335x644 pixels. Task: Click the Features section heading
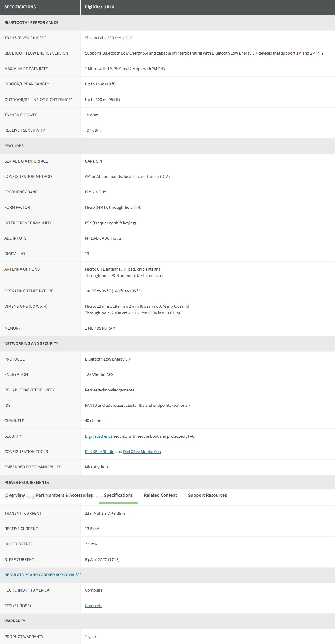[14, 146]
